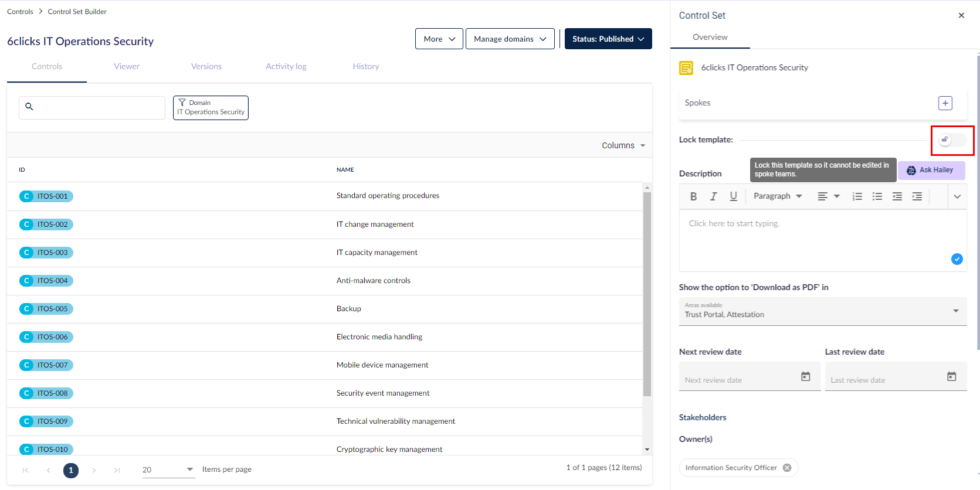Screen dimensions: 980x490
Task: Insert a bulleted list
Action: 877,196
